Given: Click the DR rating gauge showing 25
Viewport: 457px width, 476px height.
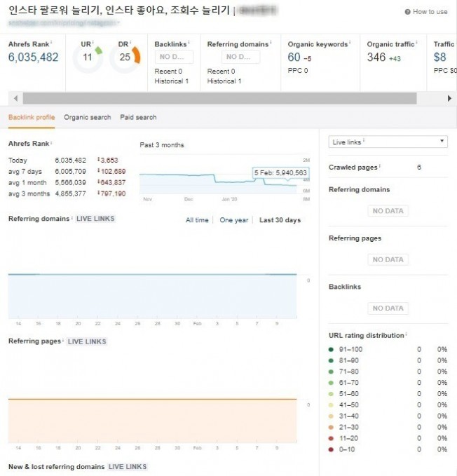Looking at the screenshot, I should [x=125, y=57].
